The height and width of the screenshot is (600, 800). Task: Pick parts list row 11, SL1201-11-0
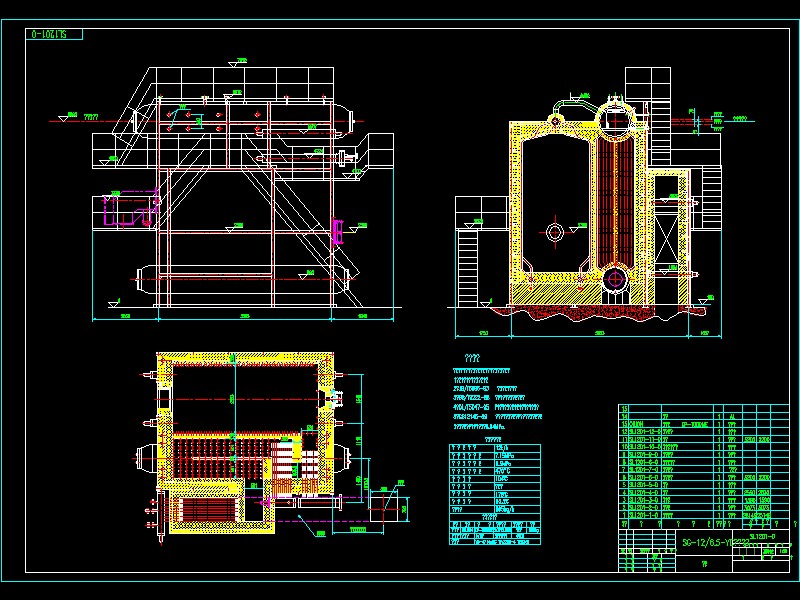tap(704, 439)
